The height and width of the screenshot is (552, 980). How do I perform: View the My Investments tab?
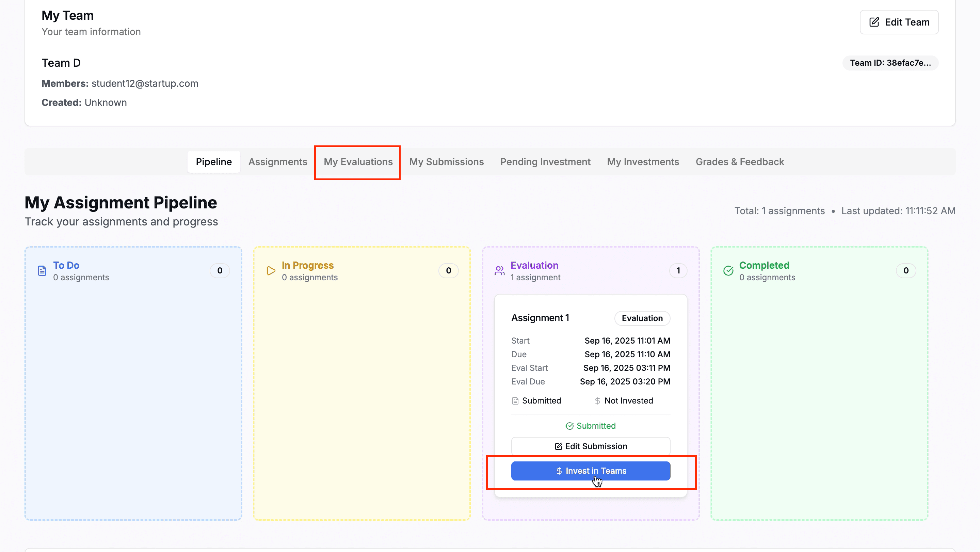tap(643, 162)
